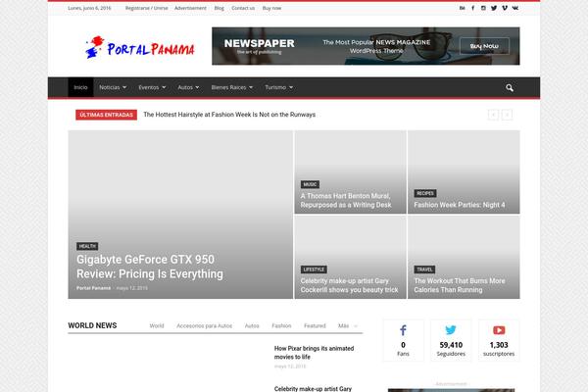Open the Contact us link

pos(243,8)
